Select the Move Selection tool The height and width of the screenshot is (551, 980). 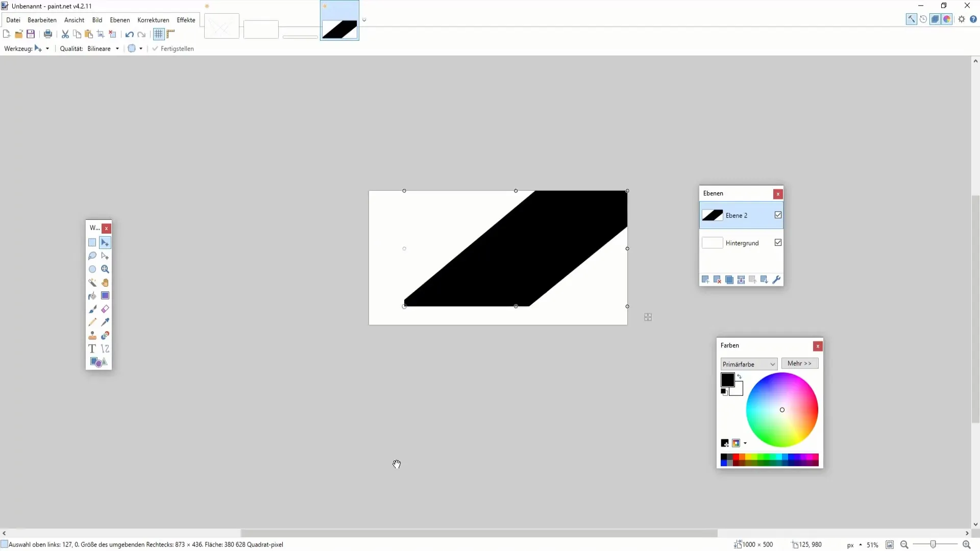pyautogui.click(x=105, y=256)
